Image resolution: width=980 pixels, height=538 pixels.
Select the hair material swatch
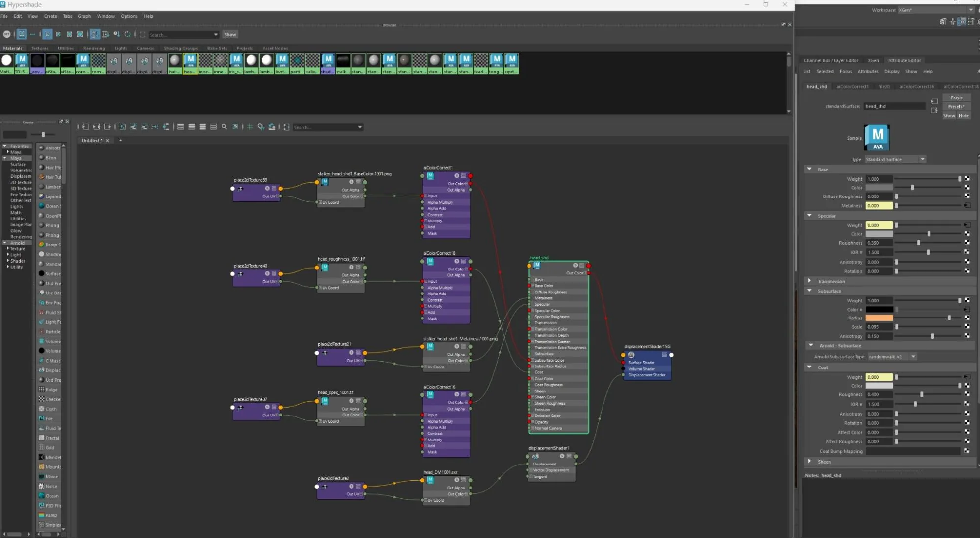tap(175, 63)
